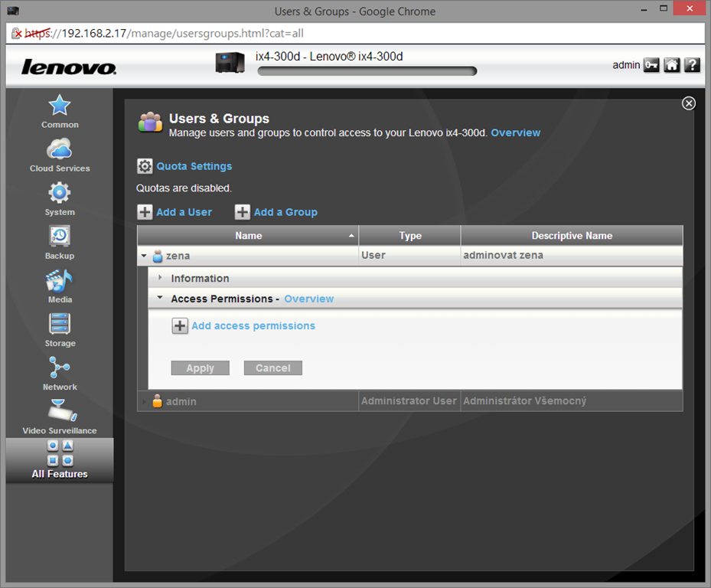
Task: Sort by the Name column header
Action: (x=248, y=236)
